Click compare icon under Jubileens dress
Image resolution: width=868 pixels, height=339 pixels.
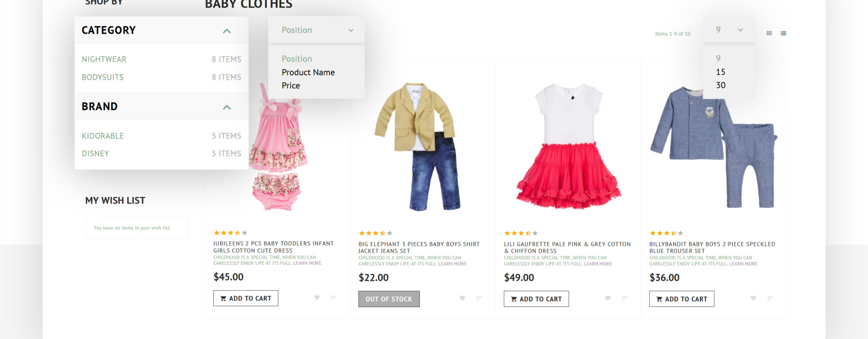334,298
